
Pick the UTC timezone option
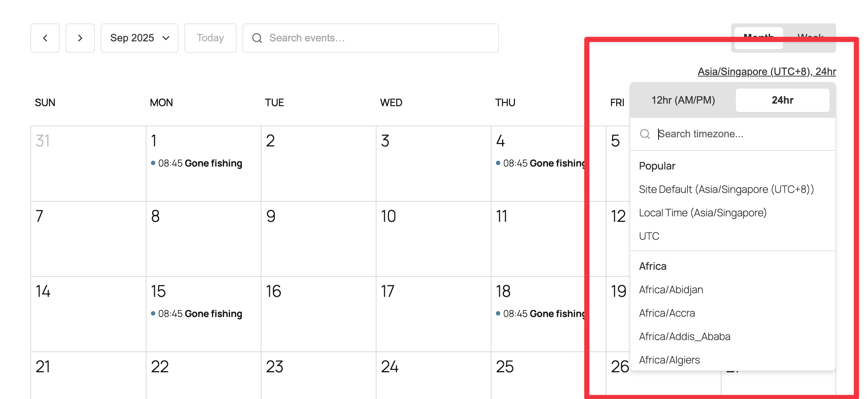(x=649, y=236)
